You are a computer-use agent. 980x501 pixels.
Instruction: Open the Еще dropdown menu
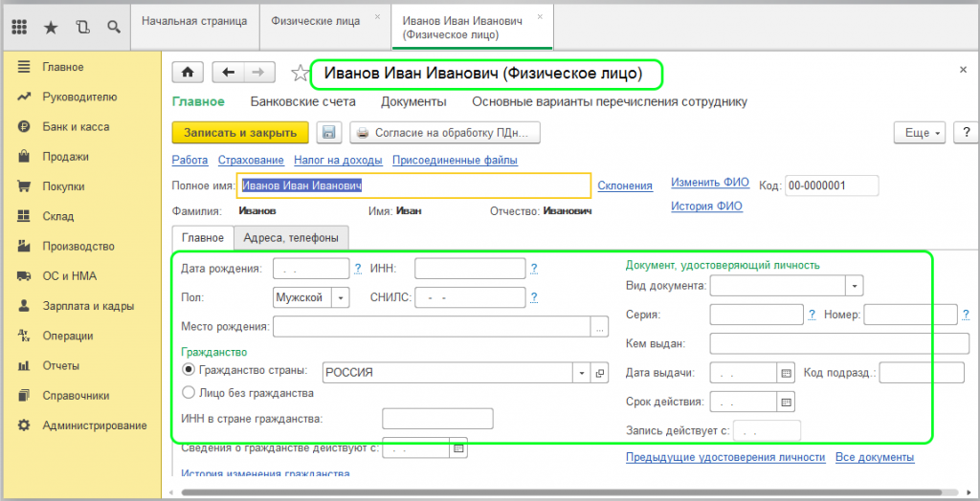tap(919, 133)
